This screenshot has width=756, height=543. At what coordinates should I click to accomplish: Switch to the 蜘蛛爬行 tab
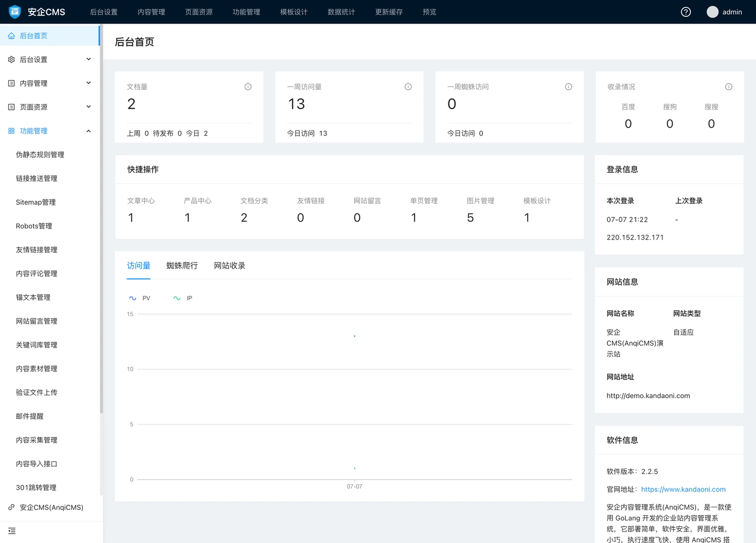coord(182,266)
